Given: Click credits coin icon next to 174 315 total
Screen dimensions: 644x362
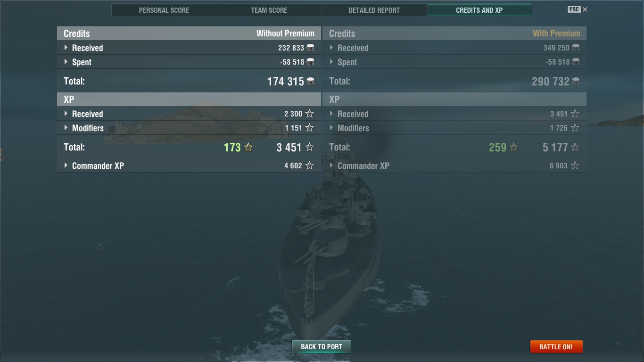Looking at the screenshot, I should pyautogui.click(x=310, y=82).
